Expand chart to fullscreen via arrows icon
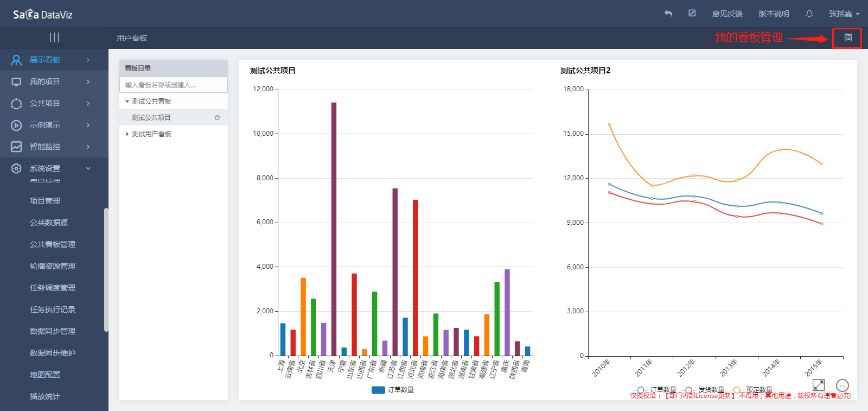Image resolution: width=868 pixels, height=411 pixels. click(x=819, y=385)
